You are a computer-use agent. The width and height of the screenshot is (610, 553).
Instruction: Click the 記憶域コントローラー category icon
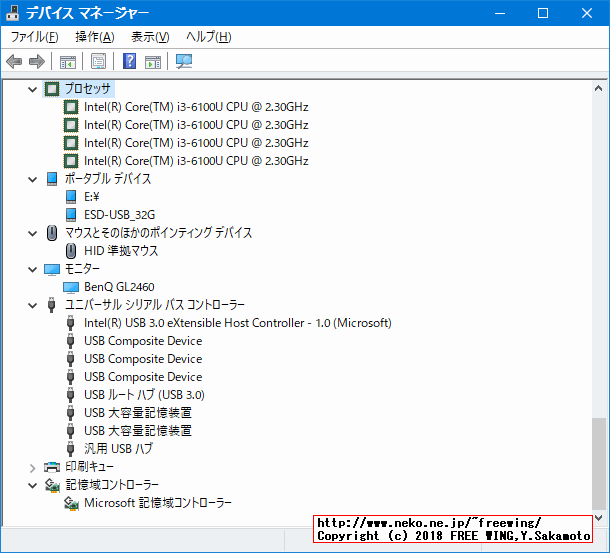52,485
